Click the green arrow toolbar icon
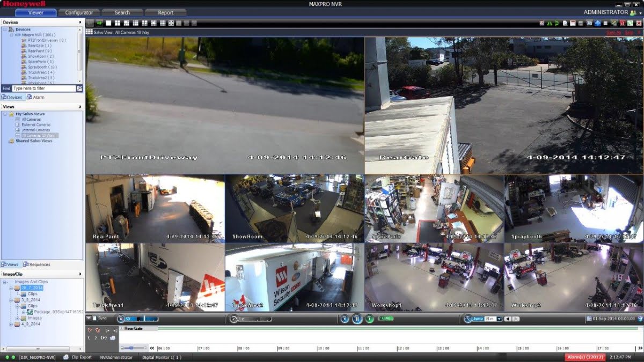Viewport: 644px width, 362px height. point(99,23)
